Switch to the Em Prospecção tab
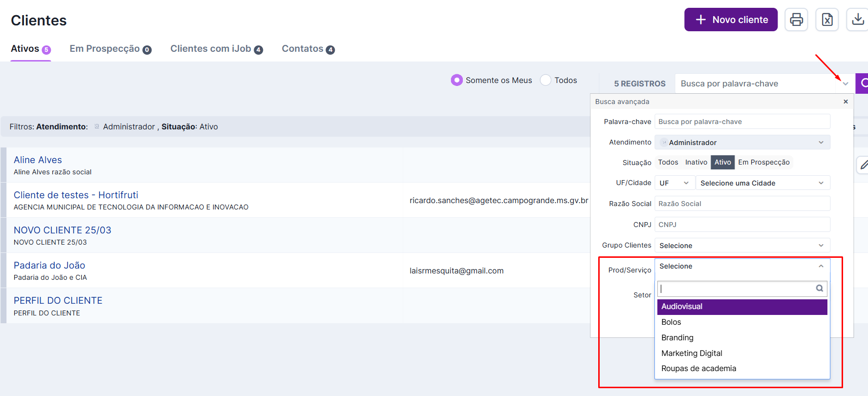 point(110,49)
